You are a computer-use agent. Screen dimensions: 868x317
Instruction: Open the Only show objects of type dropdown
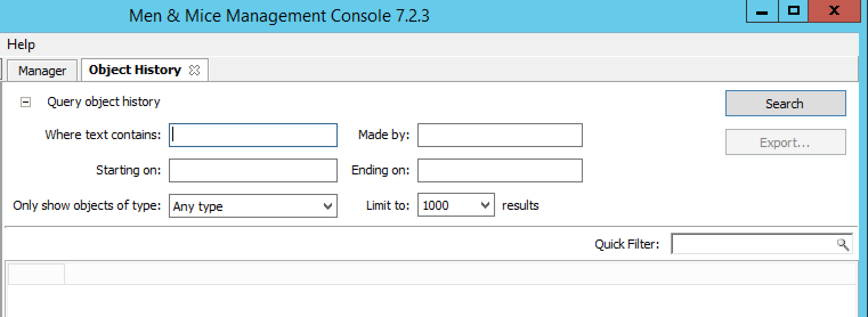pyautogui.click(x=253, y=206)
